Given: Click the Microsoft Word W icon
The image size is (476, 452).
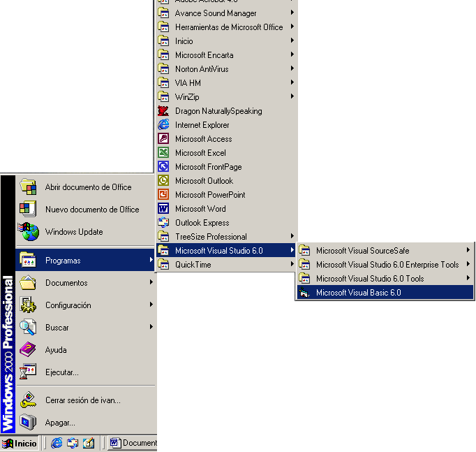Looking at the screenshot, I should (163, 209).
